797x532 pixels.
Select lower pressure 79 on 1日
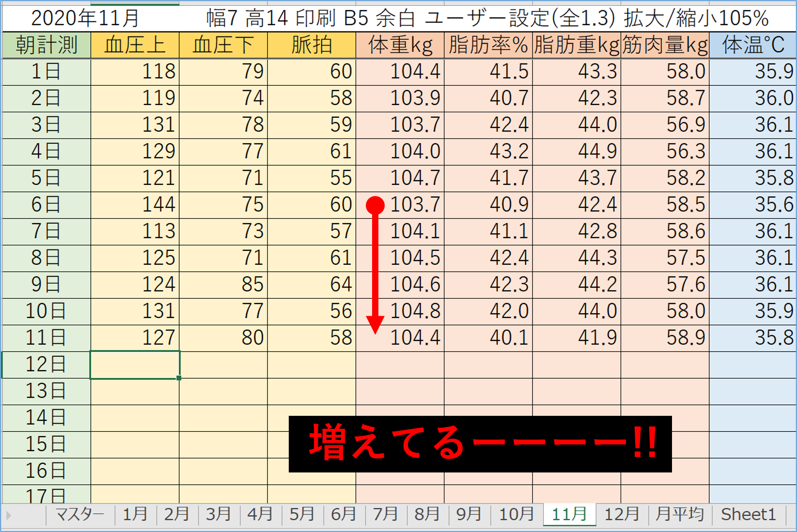[x=223, y=72]
